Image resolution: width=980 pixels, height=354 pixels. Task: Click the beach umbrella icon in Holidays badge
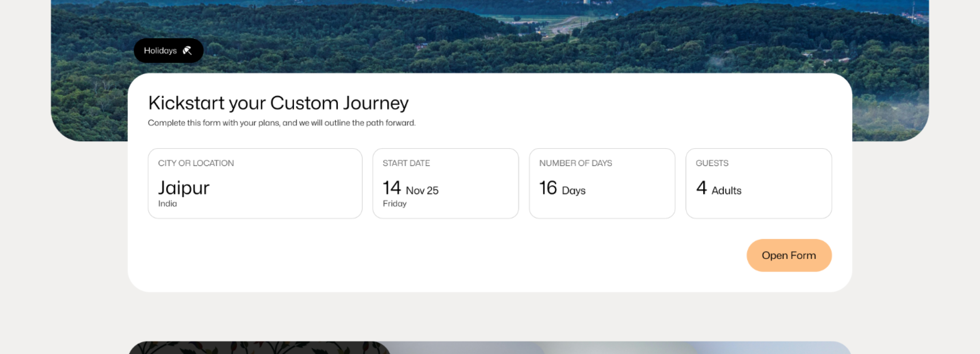click(187, 51)
